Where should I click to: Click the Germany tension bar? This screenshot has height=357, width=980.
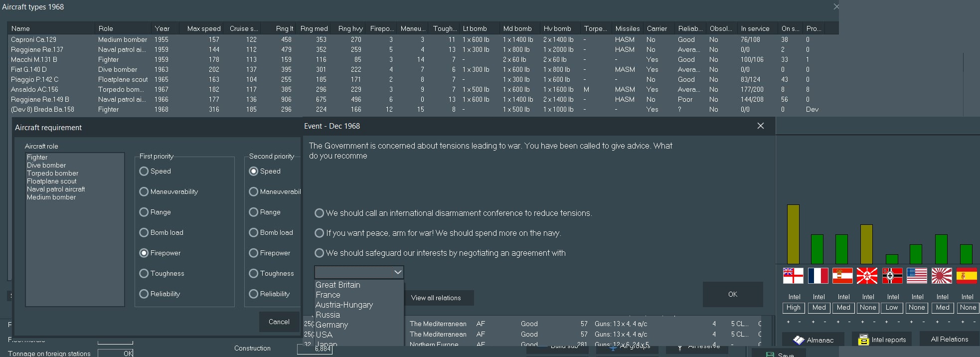892,259
